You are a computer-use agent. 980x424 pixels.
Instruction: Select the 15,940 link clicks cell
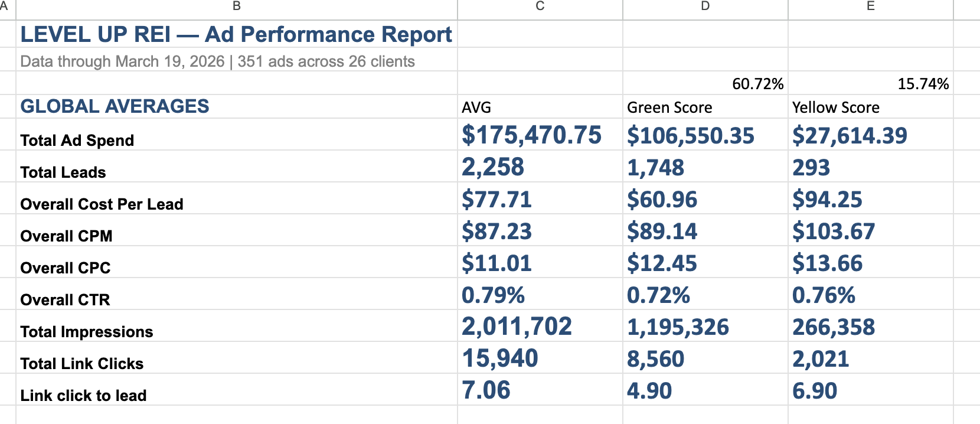tap(540, 358)
